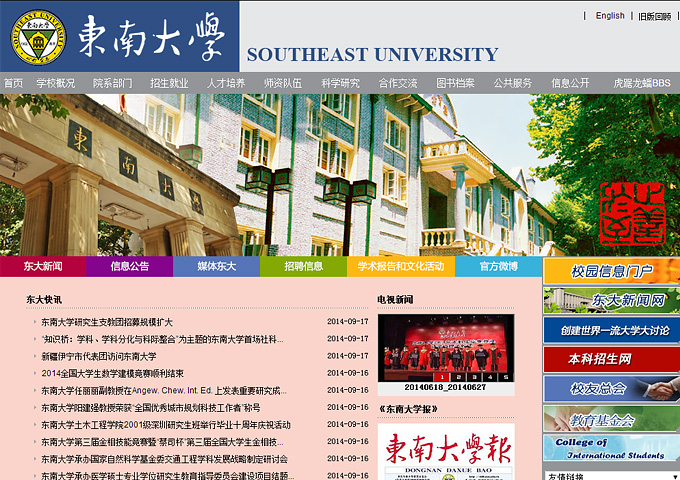Click the 电视新闻 section heading
Screen dimensions: 680x480
(395, 300)
